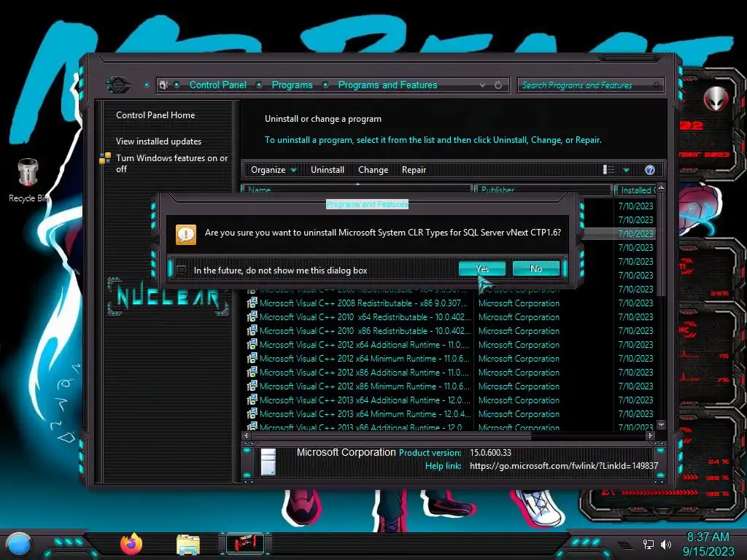Select Visual C++ 2013 x64 Minimum Runtime row
Viewport: 747px width, 560px height.
[449, 414]
